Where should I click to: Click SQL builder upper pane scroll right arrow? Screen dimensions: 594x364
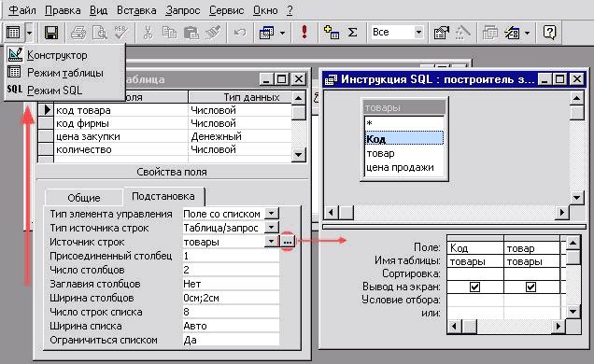(562, 212)
